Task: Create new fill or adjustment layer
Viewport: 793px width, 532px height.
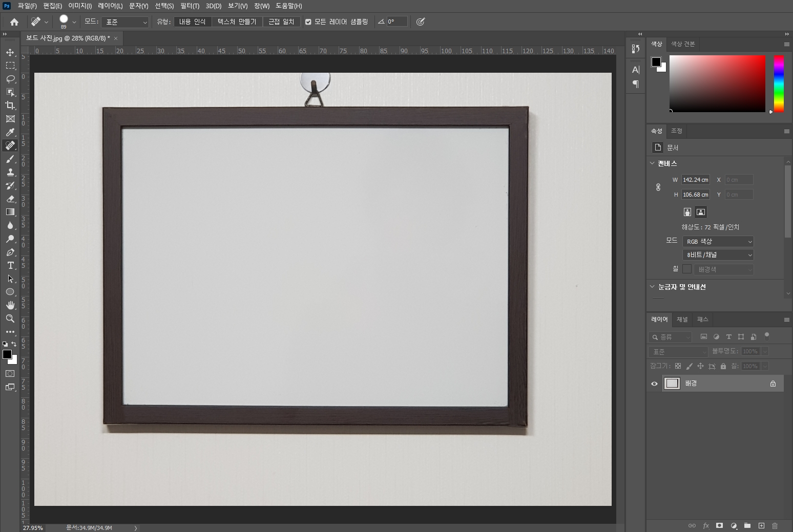Action: point(734,526)
